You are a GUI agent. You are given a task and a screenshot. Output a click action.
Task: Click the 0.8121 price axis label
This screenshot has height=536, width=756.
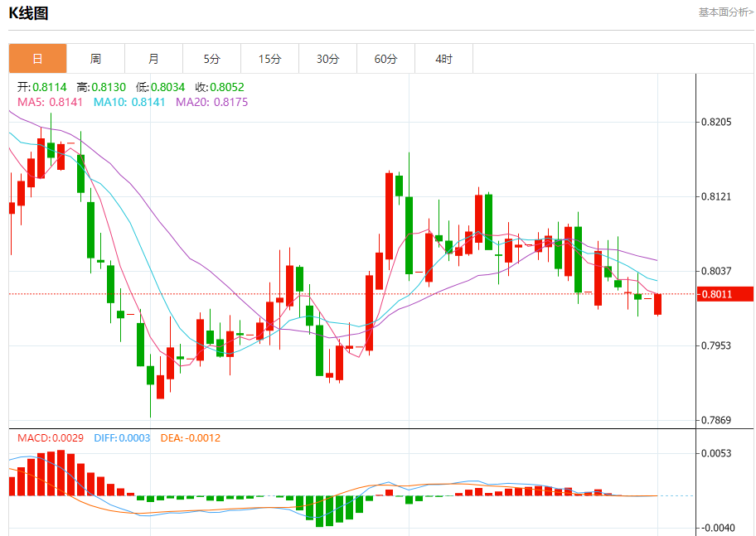coord(716,196)
